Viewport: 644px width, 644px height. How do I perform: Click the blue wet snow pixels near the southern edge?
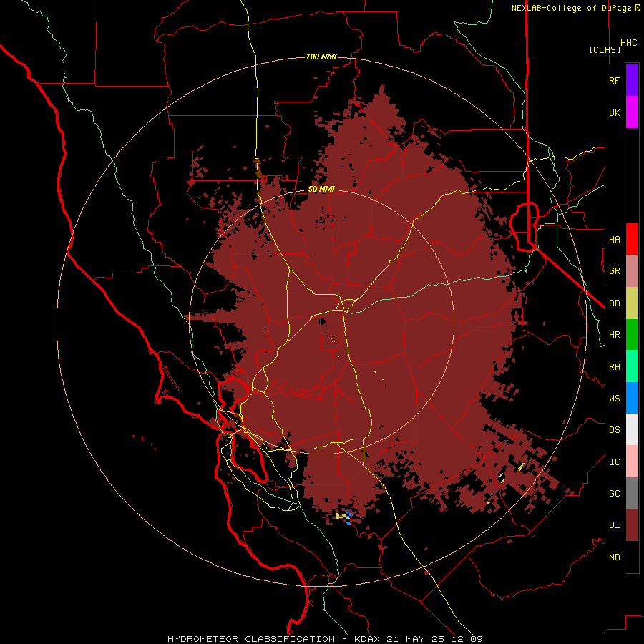pyautogui.click(x=348, y=517)
